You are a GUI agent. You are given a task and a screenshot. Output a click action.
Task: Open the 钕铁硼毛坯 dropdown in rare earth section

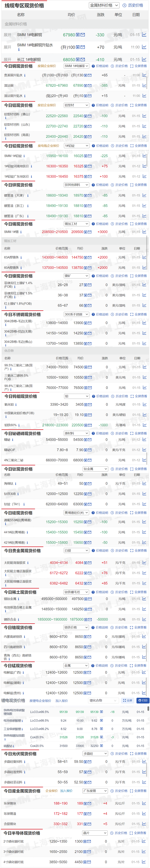tap(76, 592)
